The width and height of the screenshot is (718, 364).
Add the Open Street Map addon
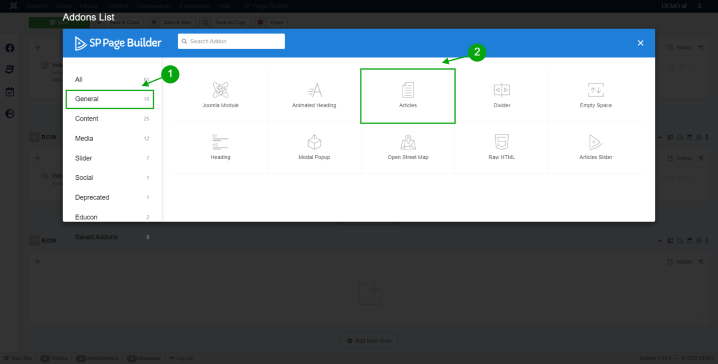[408, 147]
